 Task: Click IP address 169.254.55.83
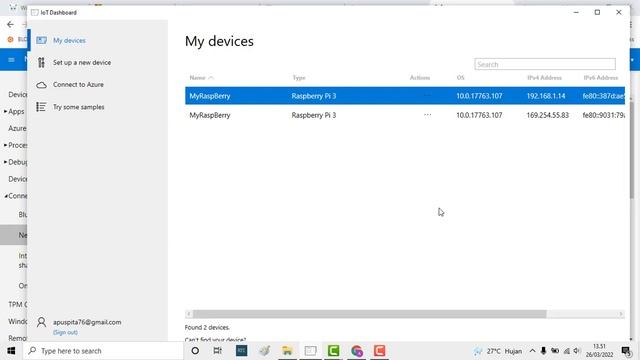click(x=547, y=115)
